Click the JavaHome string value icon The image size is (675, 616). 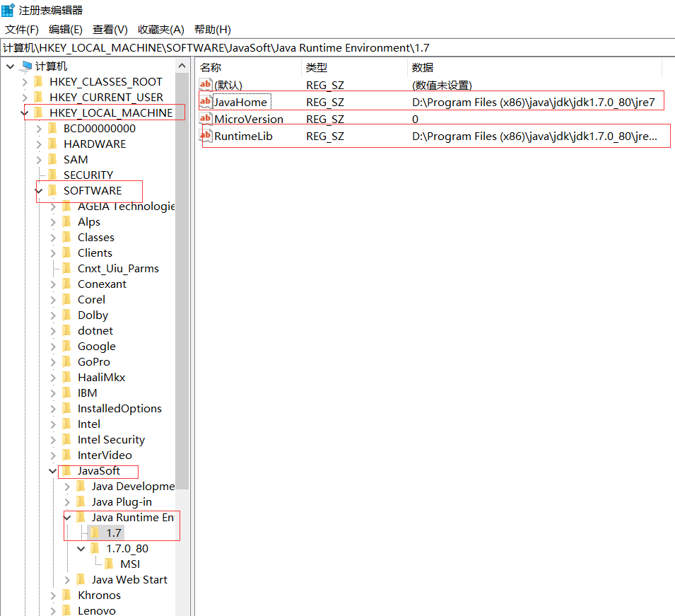[206, 102]
